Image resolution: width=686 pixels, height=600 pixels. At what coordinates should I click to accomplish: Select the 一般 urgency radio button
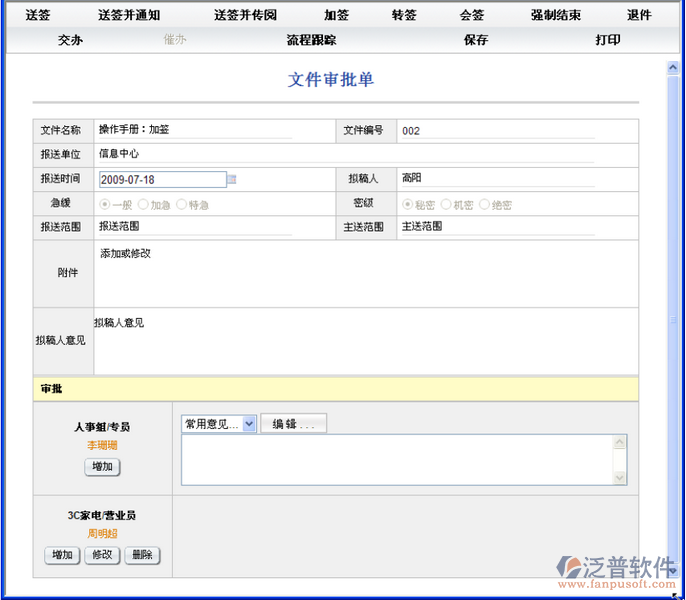tap(104, 204)
